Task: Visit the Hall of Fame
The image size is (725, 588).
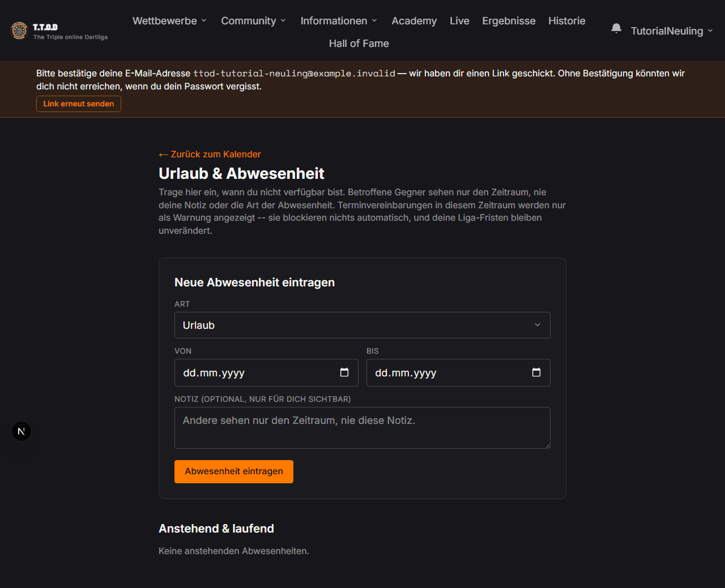Action: click(x=359, y=44)
